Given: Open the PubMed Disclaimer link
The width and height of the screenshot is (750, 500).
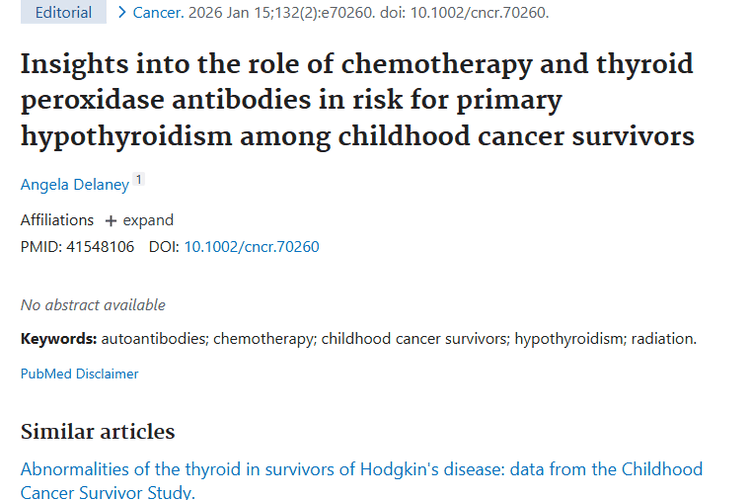Looking at the screenshot, I should (79, 373).
